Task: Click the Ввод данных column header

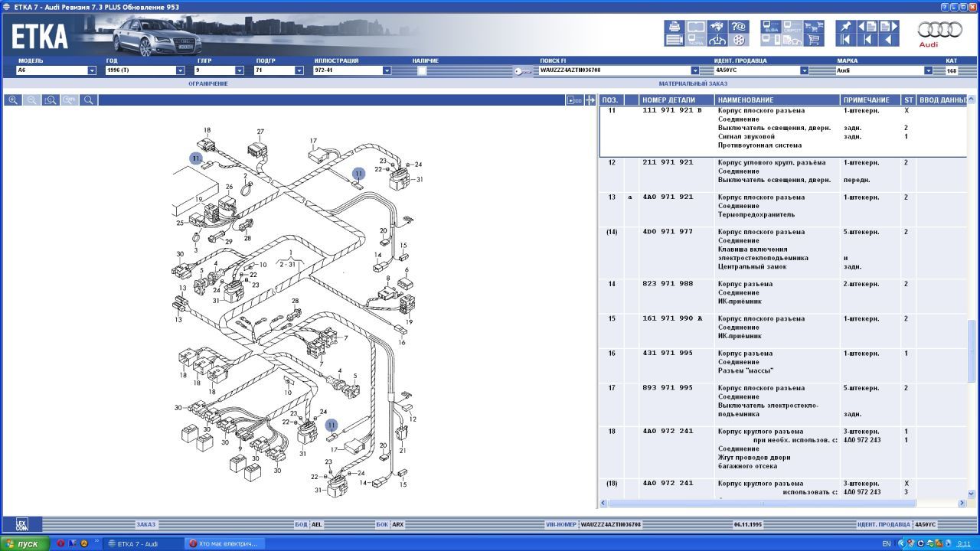Action: [942, 100]
